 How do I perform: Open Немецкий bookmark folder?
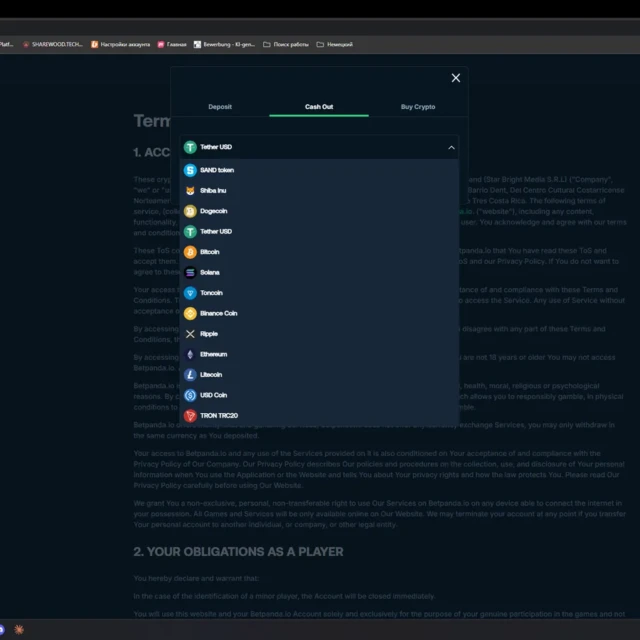coord(335,44)
